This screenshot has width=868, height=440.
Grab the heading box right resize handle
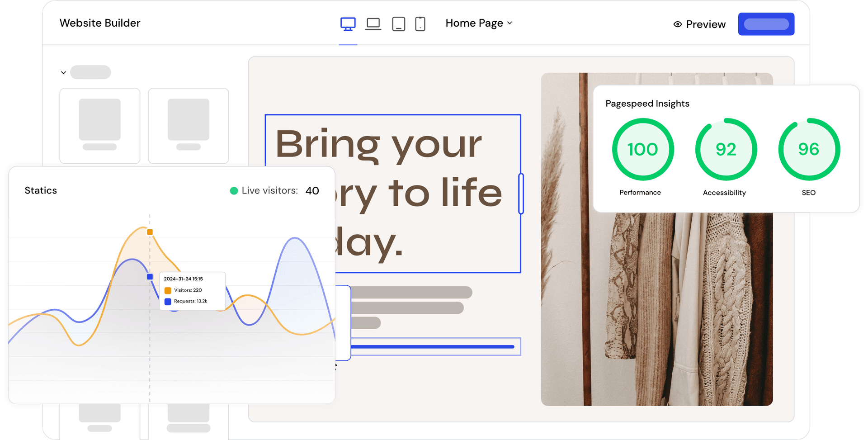point(521,194)
